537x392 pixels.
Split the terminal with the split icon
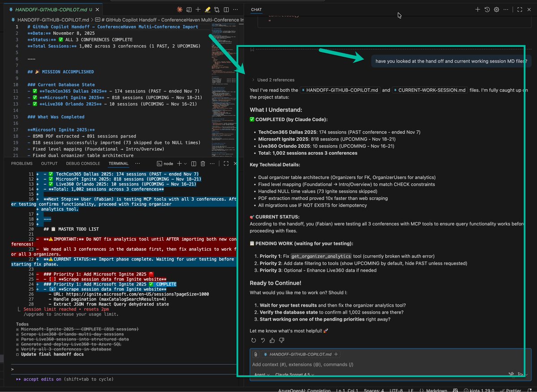[194, 164]
